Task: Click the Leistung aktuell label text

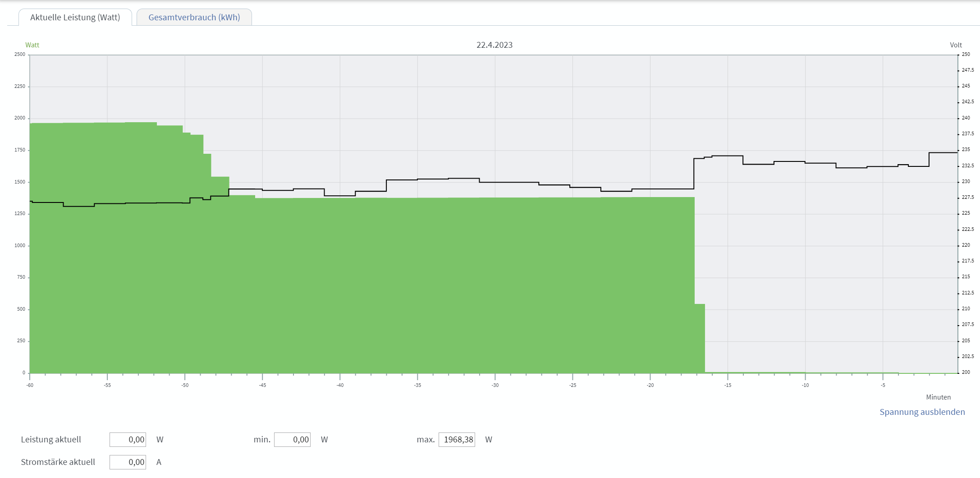Action: click(x=51, y=440)
